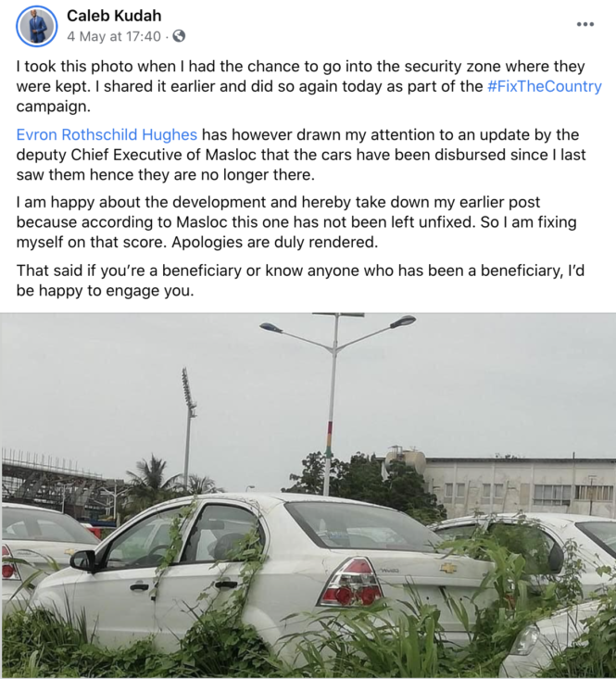Open Caleb Kudah's profile picture
Screen dimensions: 616x679
point(37,26)
